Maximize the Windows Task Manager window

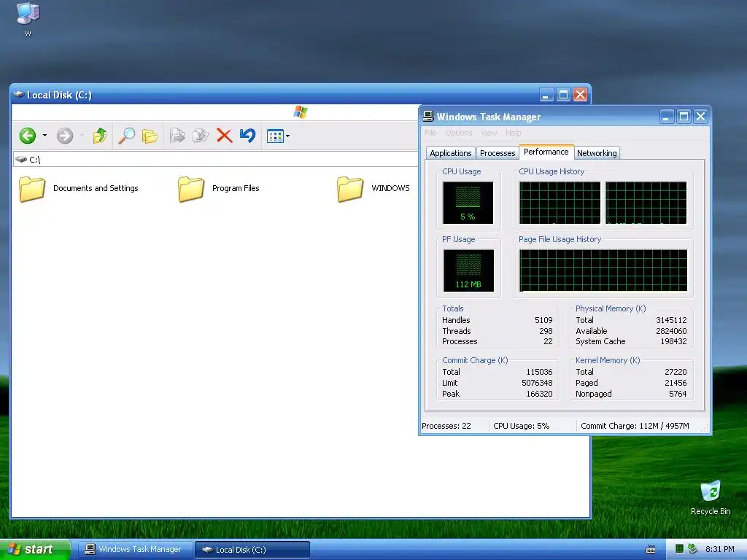click(x=684, y=117)
